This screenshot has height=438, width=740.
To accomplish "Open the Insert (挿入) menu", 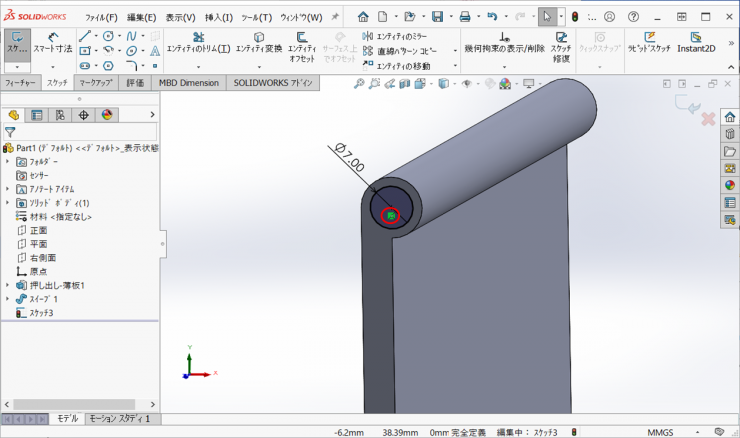I will point(218,17).
